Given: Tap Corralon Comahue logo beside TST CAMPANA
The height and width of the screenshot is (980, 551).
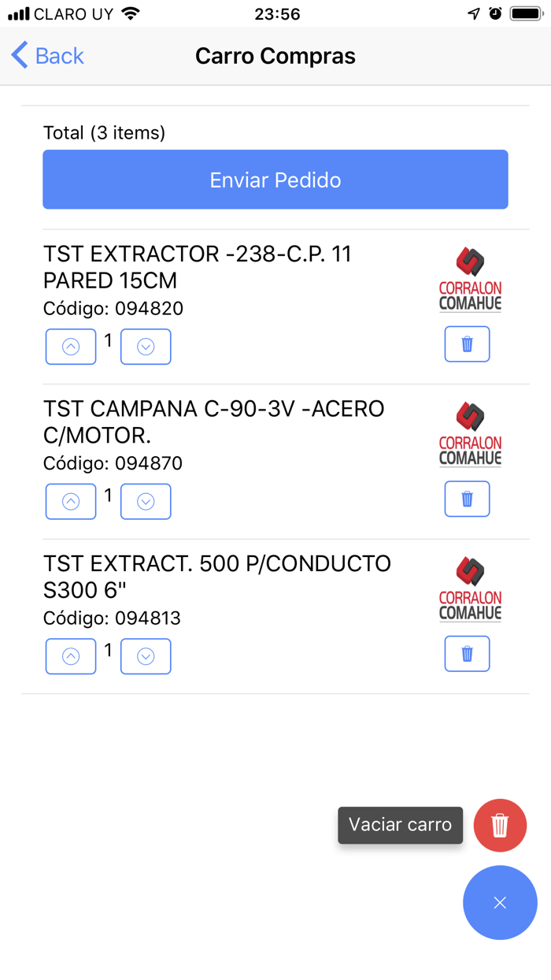Looking at the screenshot, I should (470, 435).
